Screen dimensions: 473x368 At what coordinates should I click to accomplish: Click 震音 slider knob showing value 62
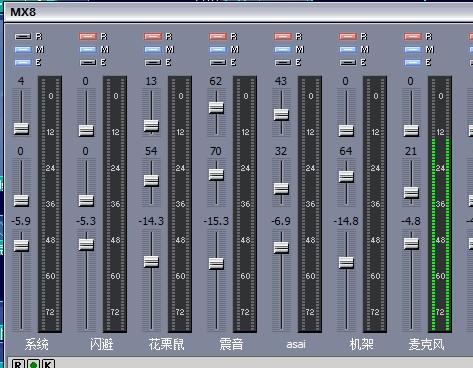click(216, 108)
